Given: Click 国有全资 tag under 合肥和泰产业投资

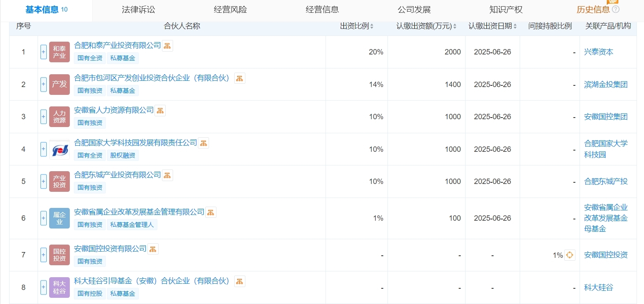Looking at the screenshot, I should click(90, 58).
